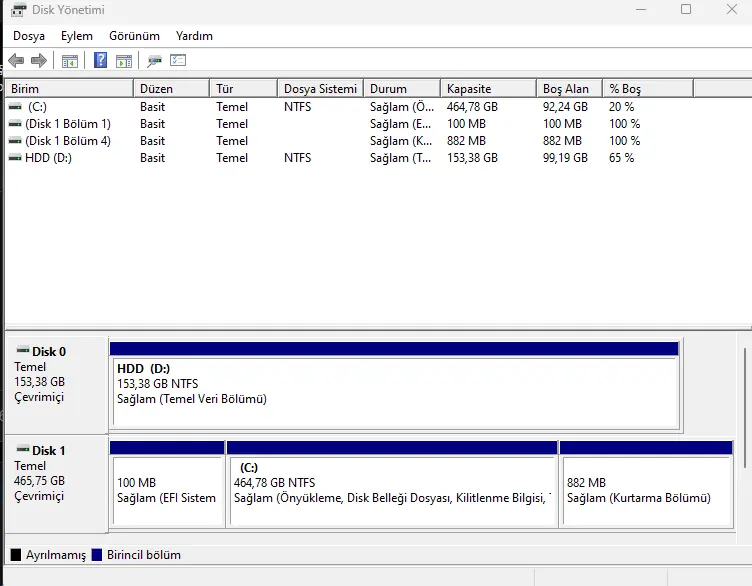Screen dimensions: 752x586
Task: Select the (C:) 464,78 GB partition block
Action: tap(392, 484)
